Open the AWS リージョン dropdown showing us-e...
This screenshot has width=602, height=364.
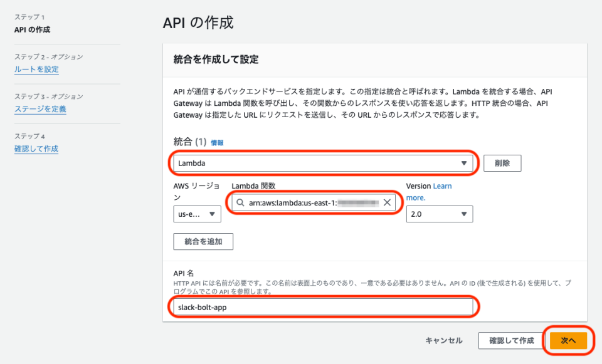point(197,214)
